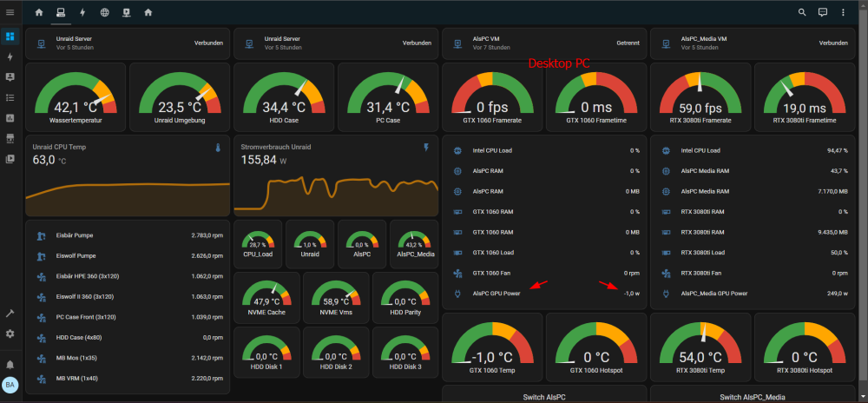Select the first home dashboard tab
Viewport: 868px width, 403px height.
(x=39, y=12)
